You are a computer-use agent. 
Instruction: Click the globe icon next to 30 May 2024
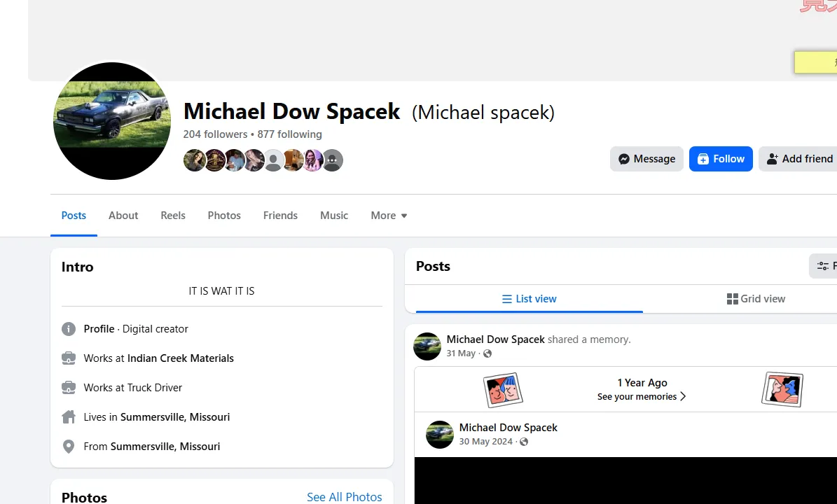point(524,442)
